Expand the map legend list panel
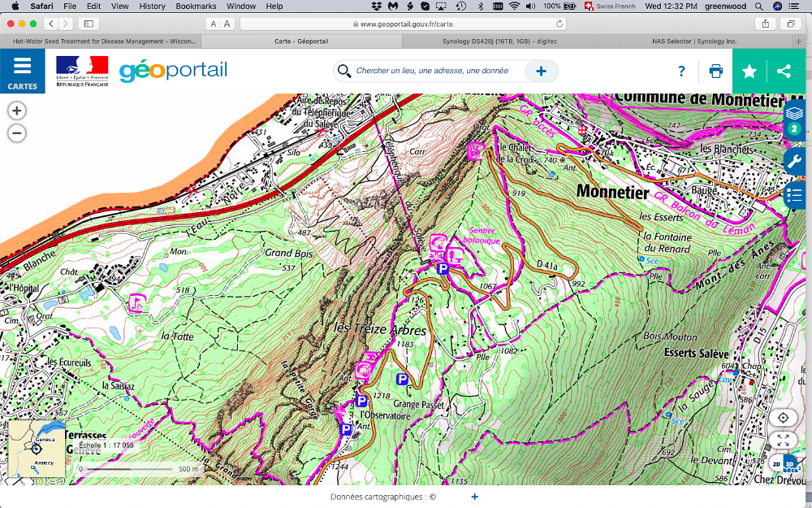The height and width of the screenshot is (508, 812). point(794,195)
